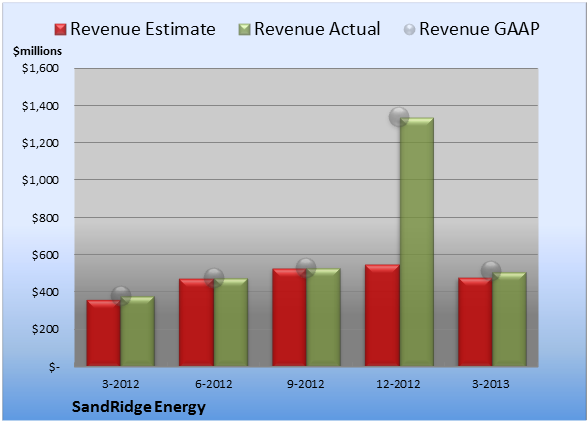Screen dimensions: 588x422
Task: Select the green actual bar for 3-2013
Action: click(x=509, y=319)
